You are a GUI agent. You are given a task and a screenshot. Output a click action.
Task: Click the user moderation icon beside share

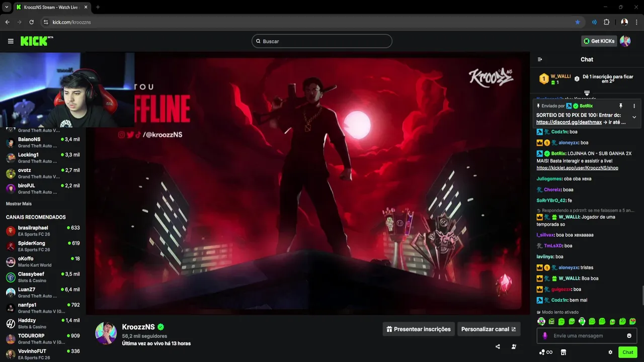pyautogui.click(x=514, y=346)
